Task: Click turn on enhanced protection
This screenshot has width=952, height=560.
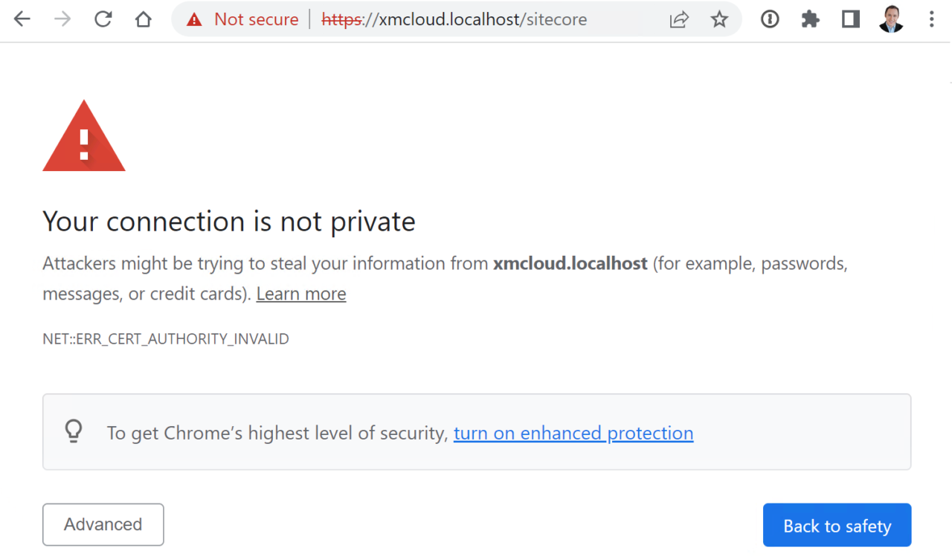Action: point(573,433)
